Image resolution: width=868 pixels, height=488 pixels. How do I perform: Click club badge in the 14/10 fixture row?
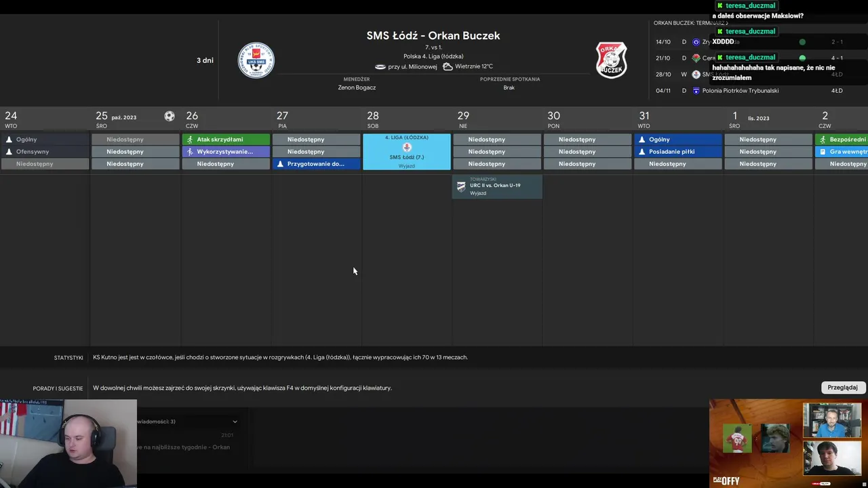pos(696,42)
